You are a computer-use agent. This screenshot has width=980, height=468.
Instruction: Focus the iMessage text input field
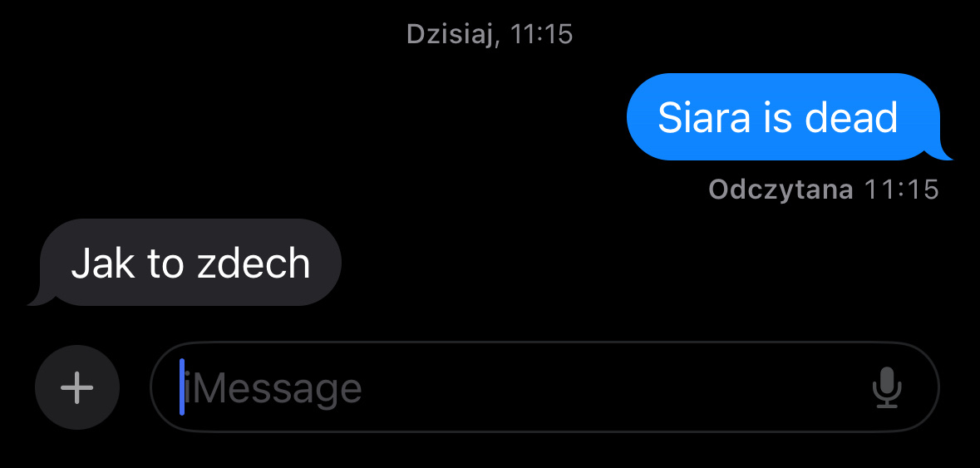tap(544, 387)
